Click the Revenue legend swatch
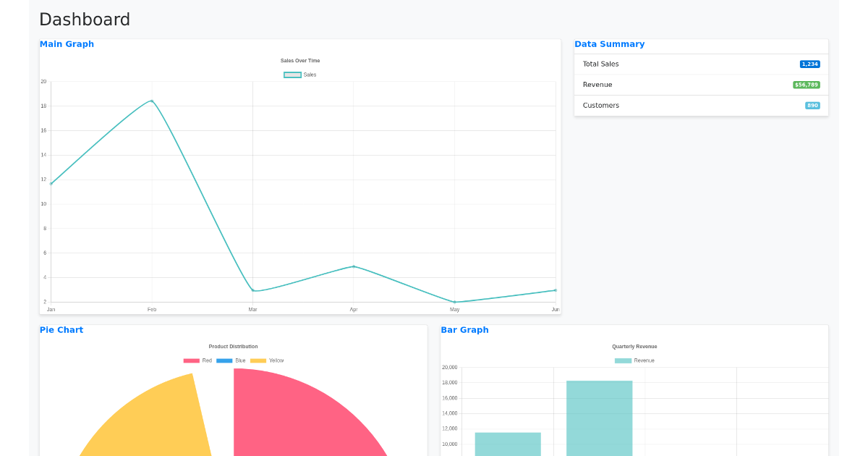The height and width of the screenshot is (456, 868). tap(623, 360)
